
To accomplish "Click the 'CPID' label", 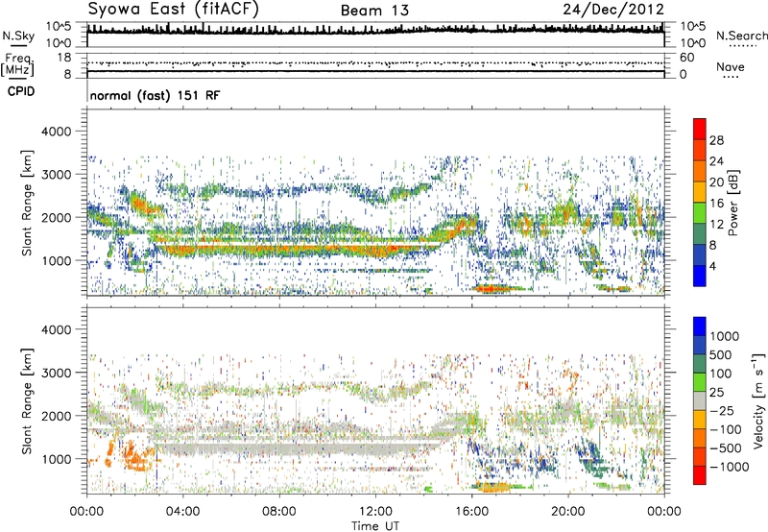I will 21,91.
